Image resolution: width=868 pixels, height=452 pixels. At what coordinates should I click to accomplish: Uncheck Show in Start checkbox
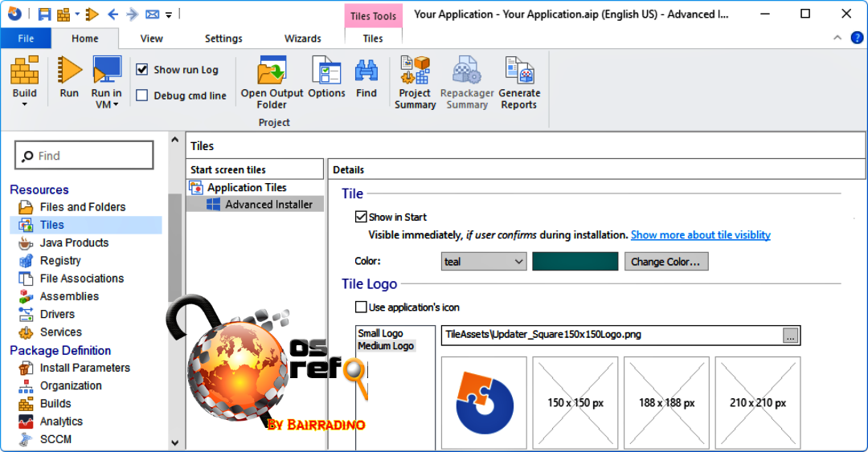tap(361, 217)
